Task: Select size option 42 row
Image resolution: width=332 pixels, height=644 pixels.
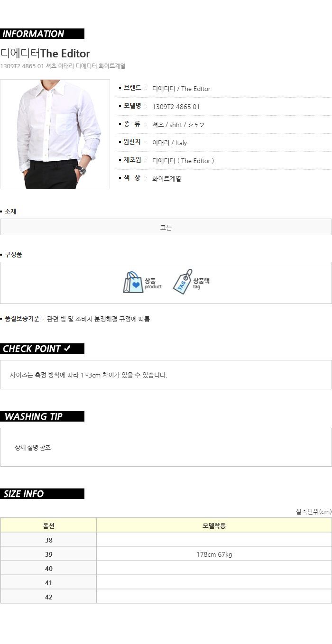Action: click(166, 597)
